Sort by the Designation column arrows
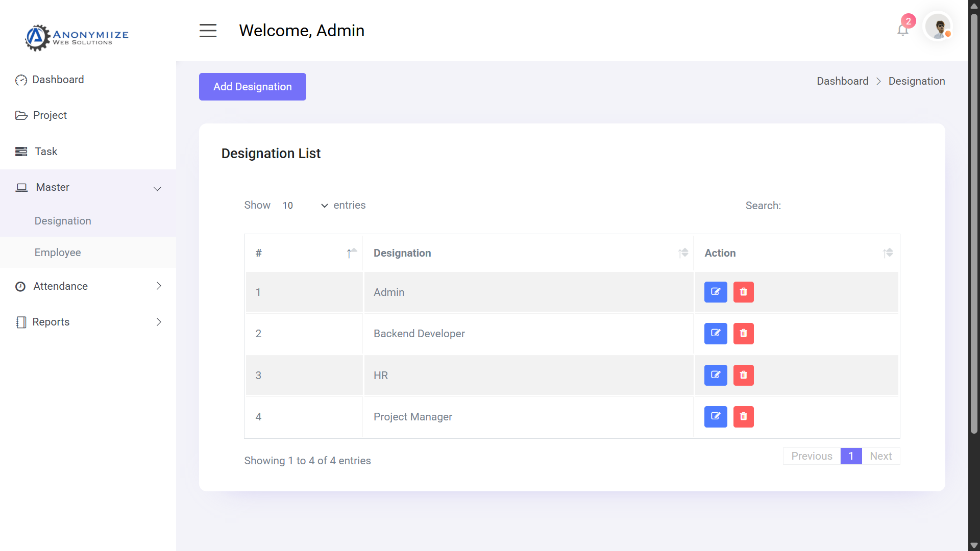The height and width of the screenshot is (551, 980). [x=683, y=253]
